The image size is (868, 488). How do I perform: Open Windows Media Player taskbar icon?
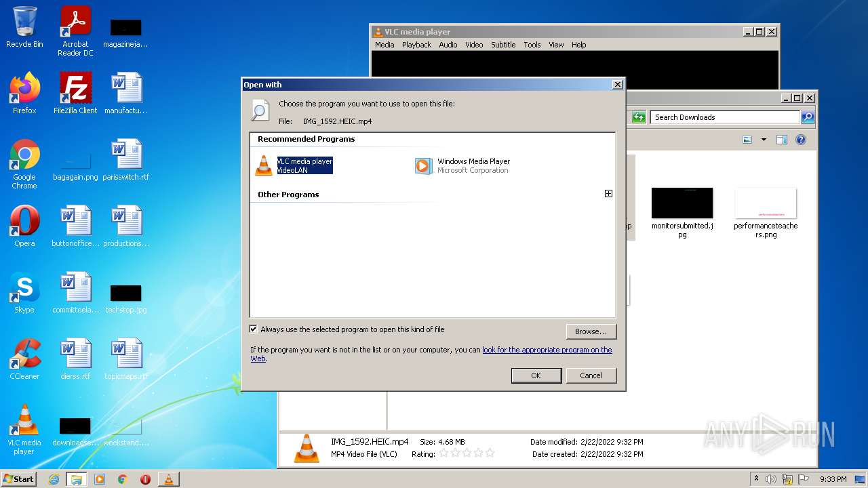[x=100, y=479]
